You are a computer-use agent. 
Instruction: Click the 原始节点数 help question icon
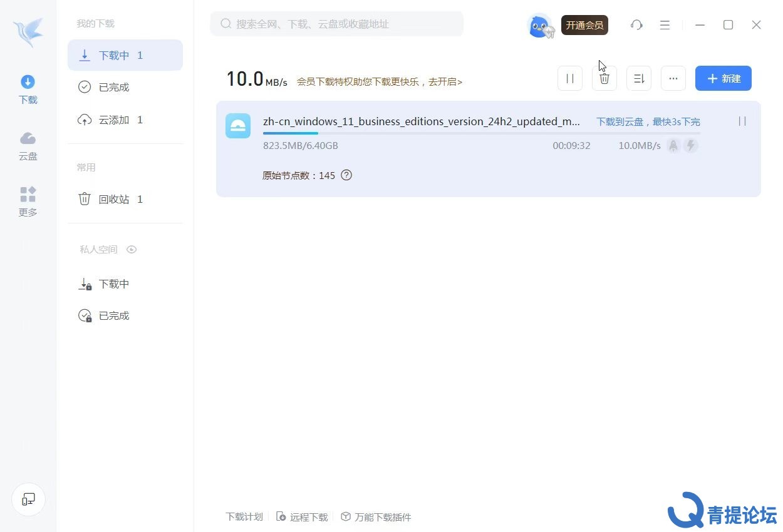click(x=346, y=175)
